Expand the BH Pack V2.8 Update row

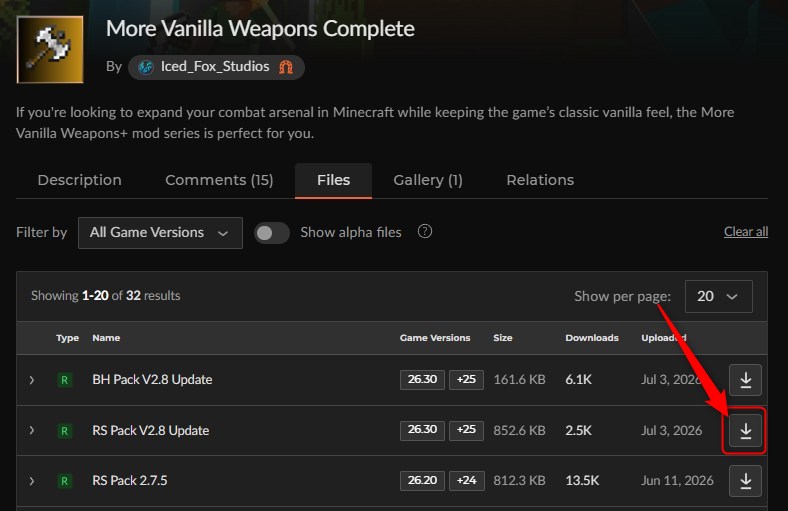32,380
